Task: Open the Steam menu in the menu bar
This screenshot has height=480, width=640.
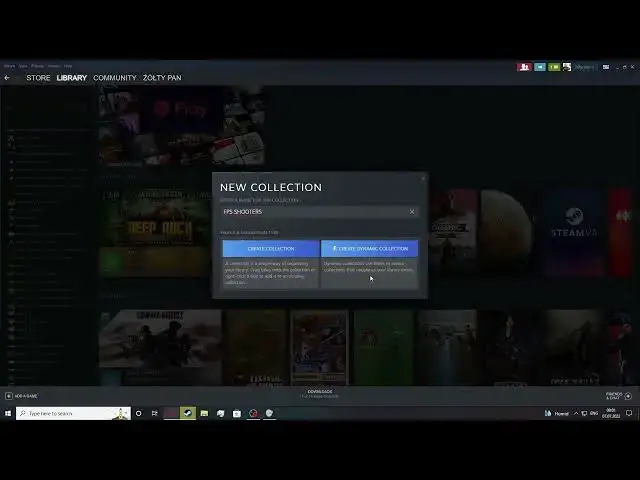Action: 9,66
